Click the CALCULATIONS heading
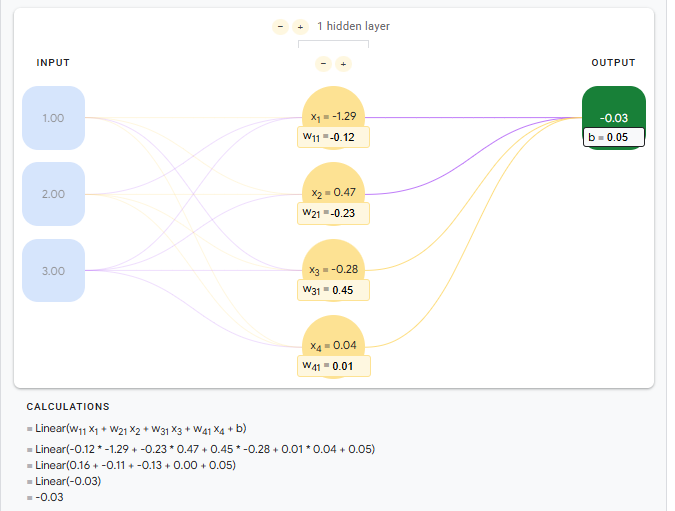This screenshot has width=675, height=511. [68, 407]
